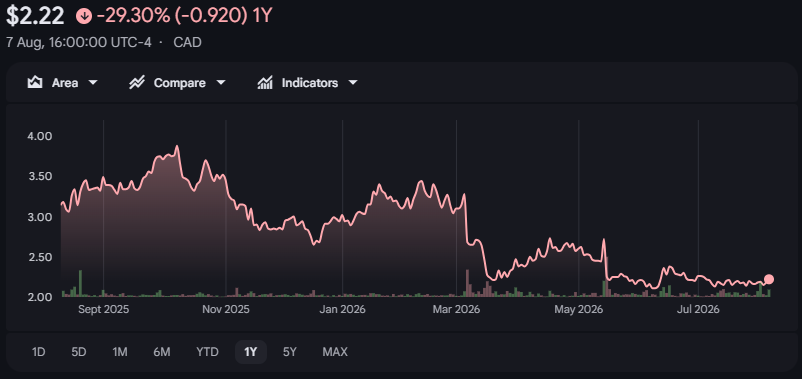Expand the Compare dropdown arrow
Screen dimensions: 802x379
220,82
